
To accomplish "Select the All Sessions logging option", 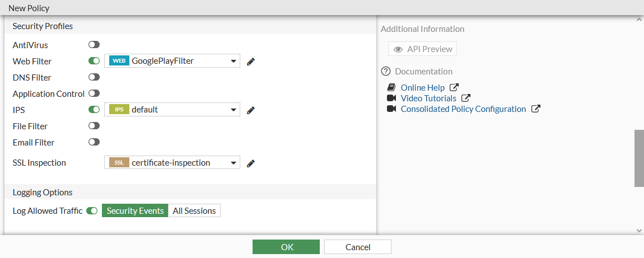I will pos(194,211).
